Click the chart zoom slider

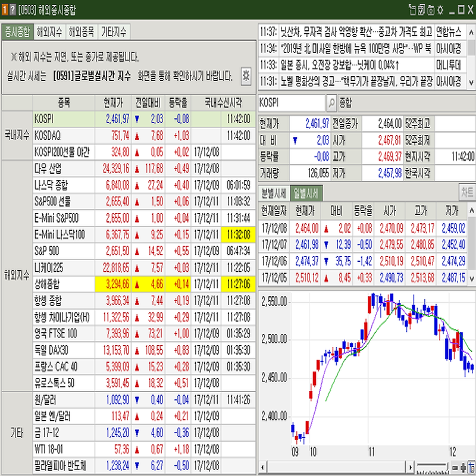[431, 465]
